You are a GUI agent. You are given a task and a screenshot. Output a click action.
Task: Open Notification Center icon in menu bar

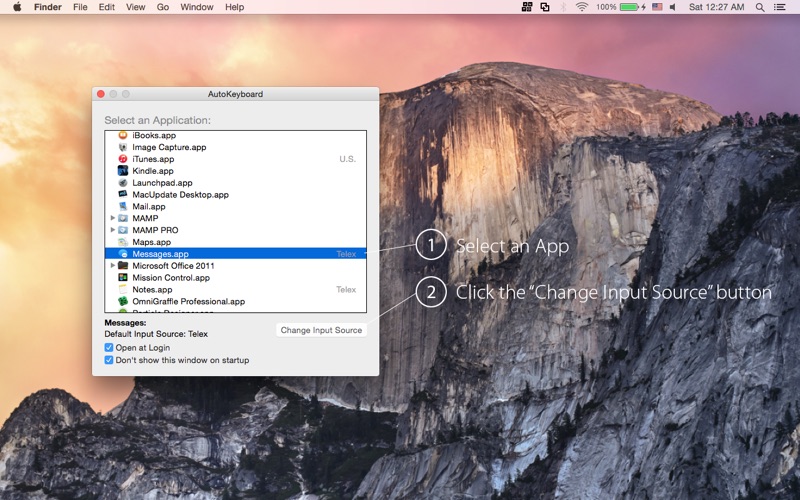(x=780, y=7)
